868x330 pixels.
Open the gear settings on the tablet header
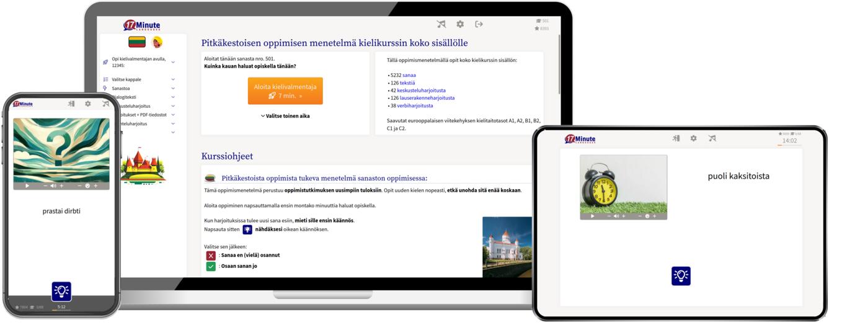[694, 138]
